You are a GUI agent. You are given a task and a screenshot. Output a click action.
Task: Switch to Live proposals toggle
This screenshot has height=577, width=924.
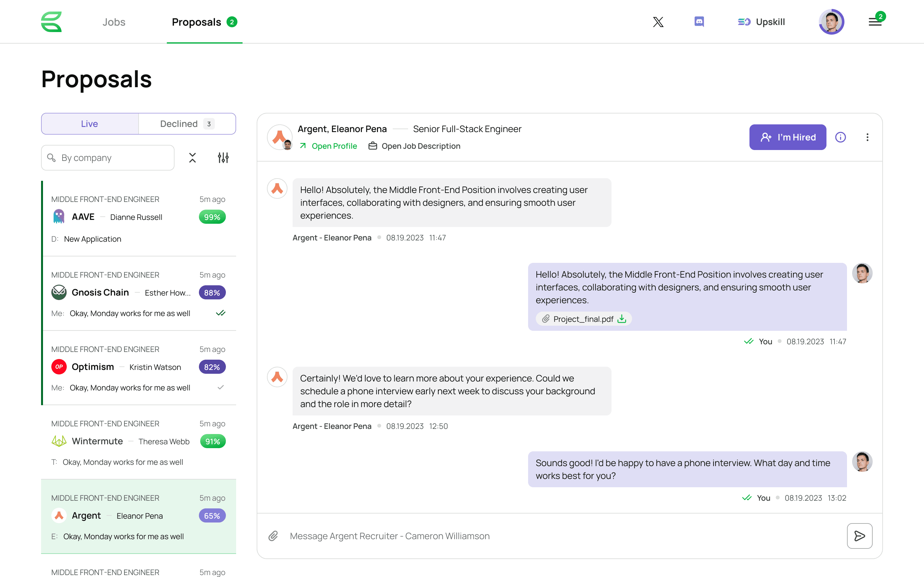(90, 124)
